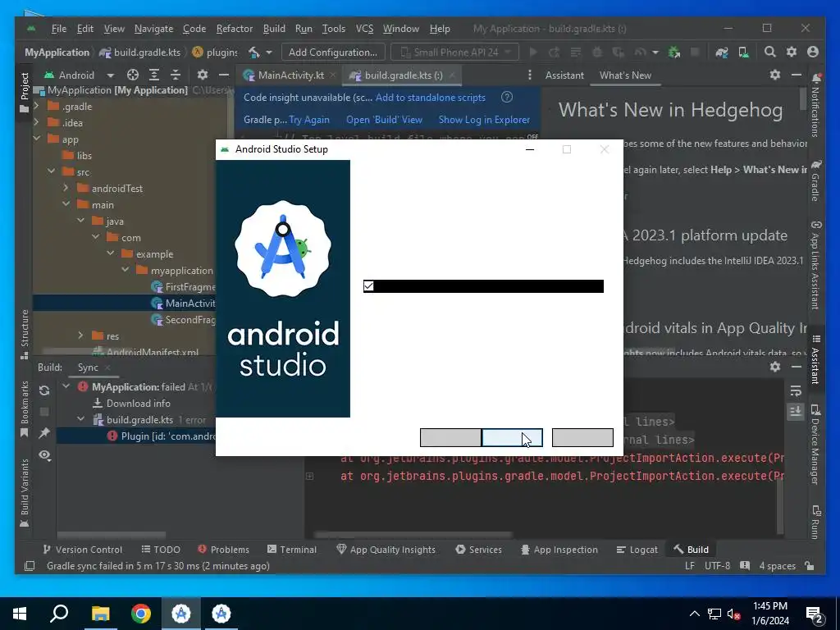840x630 pixels.
Task: Open Device Manager on right tool strip
Action: pos(815,445)
